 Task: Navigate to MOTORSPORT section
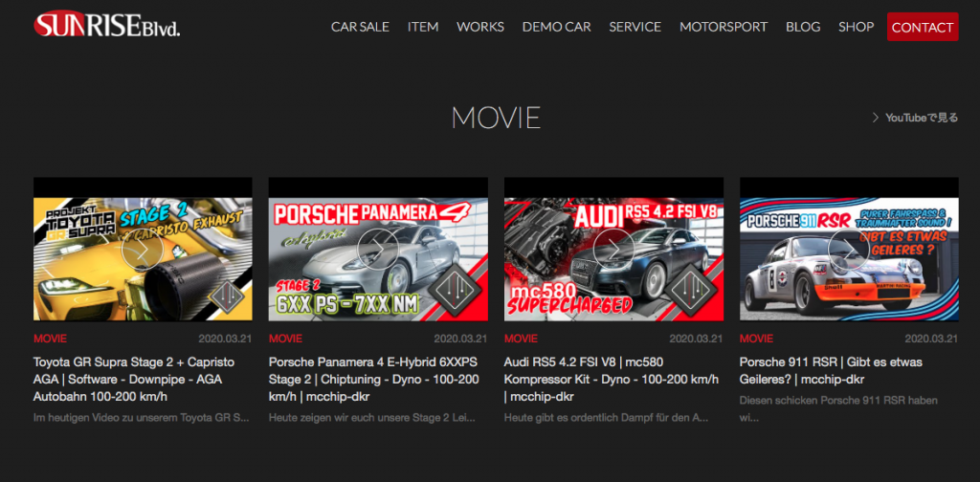[x=724, y=27]
